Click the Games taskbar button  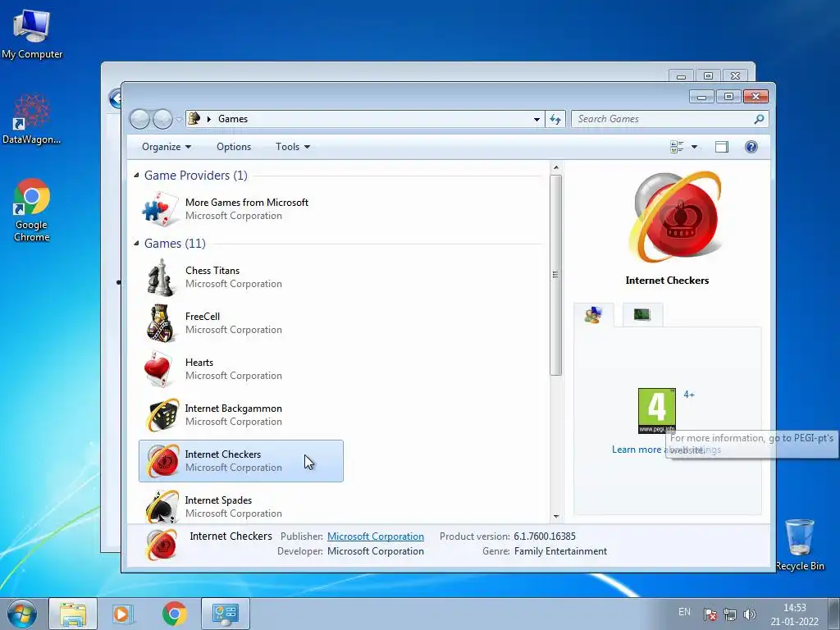coord(225,614)
